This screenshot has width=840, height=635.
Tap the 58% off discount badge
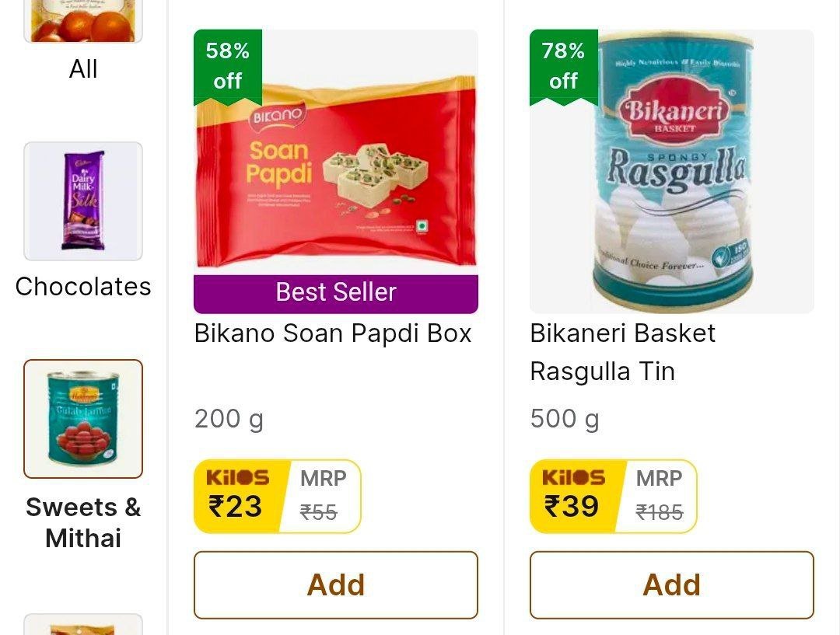pos(227,66)
